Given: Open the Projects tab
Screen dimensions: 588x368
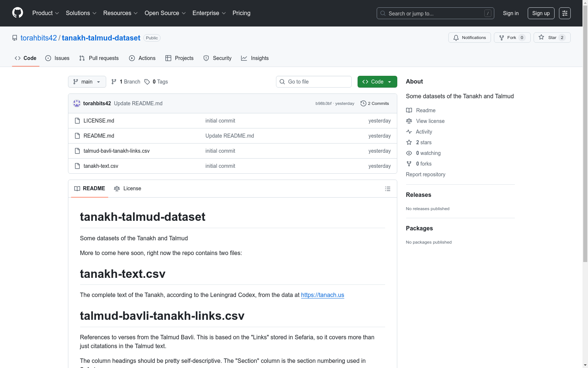Looking at the screenshot, I should (x=179, y=58).
